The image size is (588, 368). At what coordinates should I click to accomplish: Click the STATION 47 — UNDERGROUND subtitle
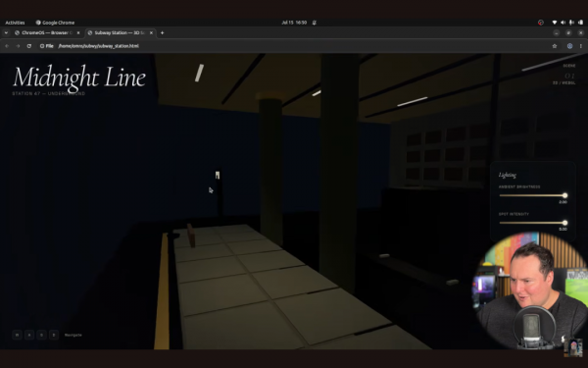(x=49, y=93)
